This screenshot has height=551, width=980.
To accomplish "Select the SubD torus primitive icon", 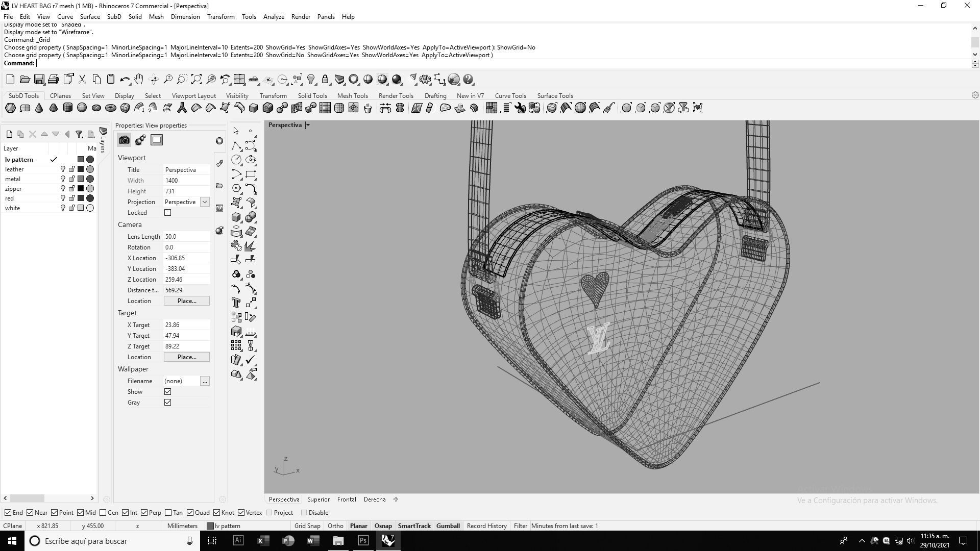I will click(110, 108).
